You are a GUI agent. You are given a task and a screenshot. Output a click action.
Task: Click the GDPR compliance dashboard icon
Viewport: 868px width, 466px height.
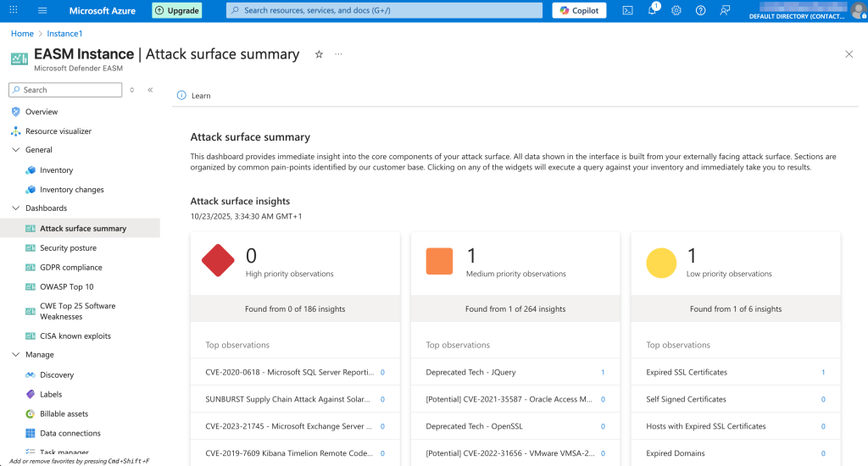click(31, 267)
